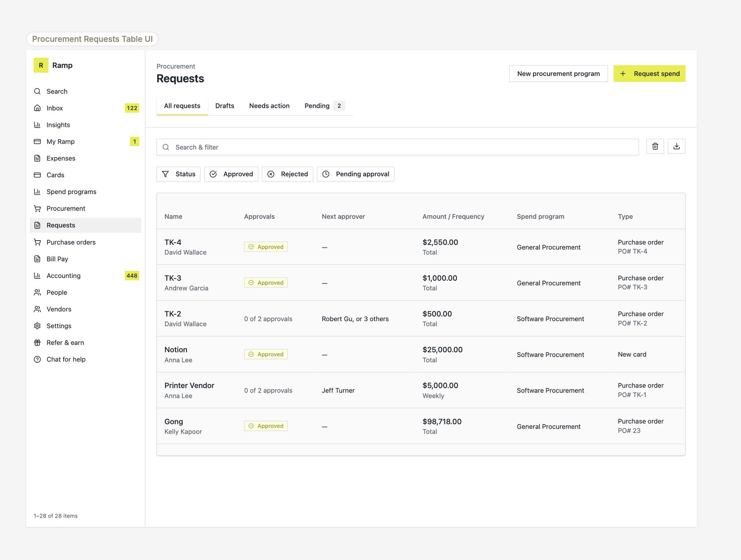741x560 pixels.
Task: Open the TK-2 request row
Action: pos(421,318)
